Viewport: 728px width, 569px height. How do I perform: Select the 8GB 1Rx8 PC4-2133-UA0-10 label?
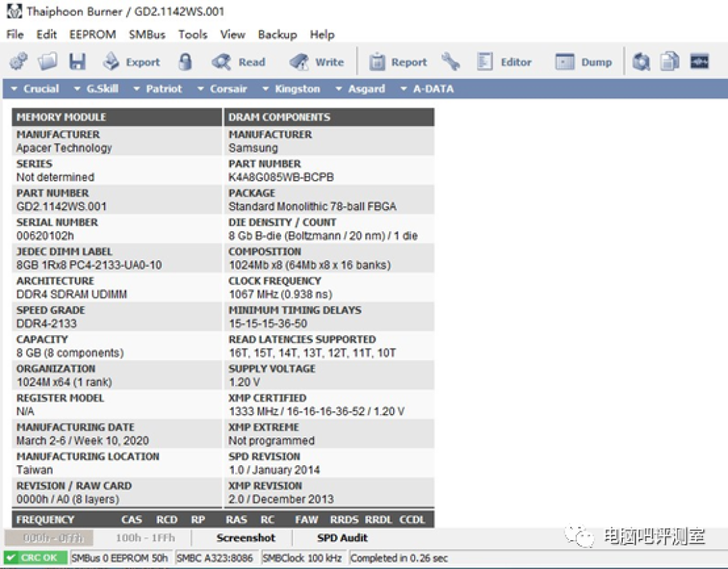(x=89, y=265)
